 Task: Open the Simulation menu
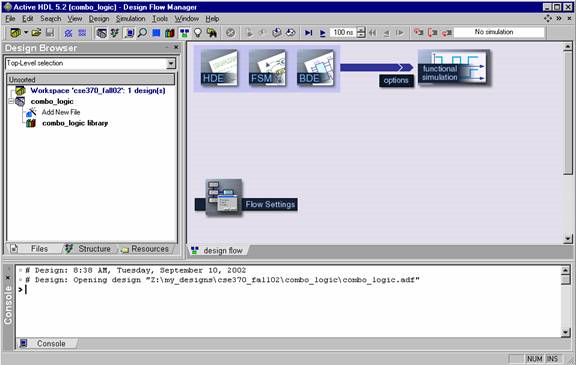click(x=130, y=18)
